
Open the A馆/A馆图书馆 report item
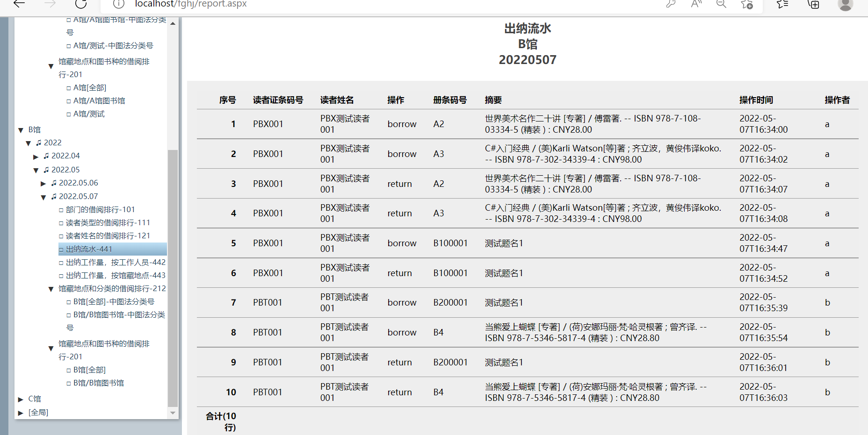click(x=99, y=101)
